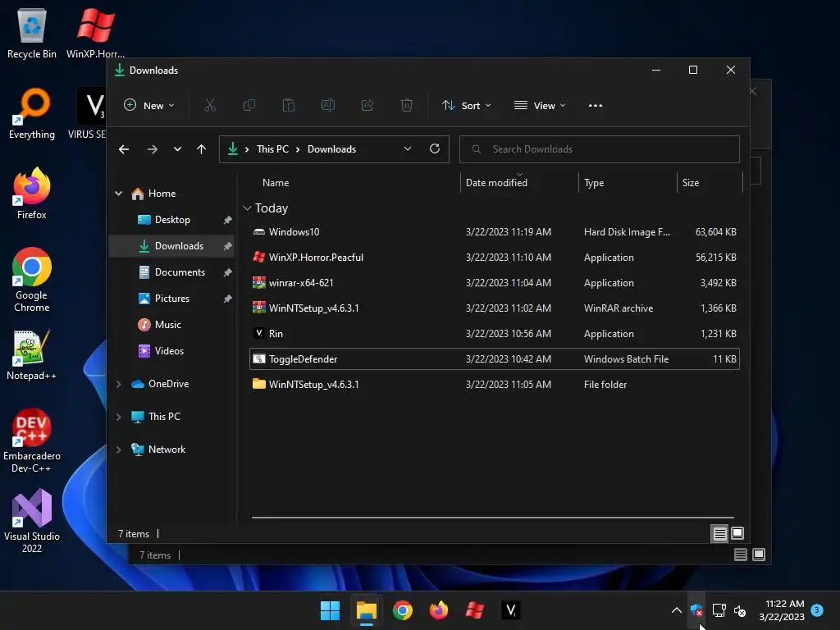This screenshot has width=840, height=630.
Task: Open the New dropdown menu
Action: 149,106
